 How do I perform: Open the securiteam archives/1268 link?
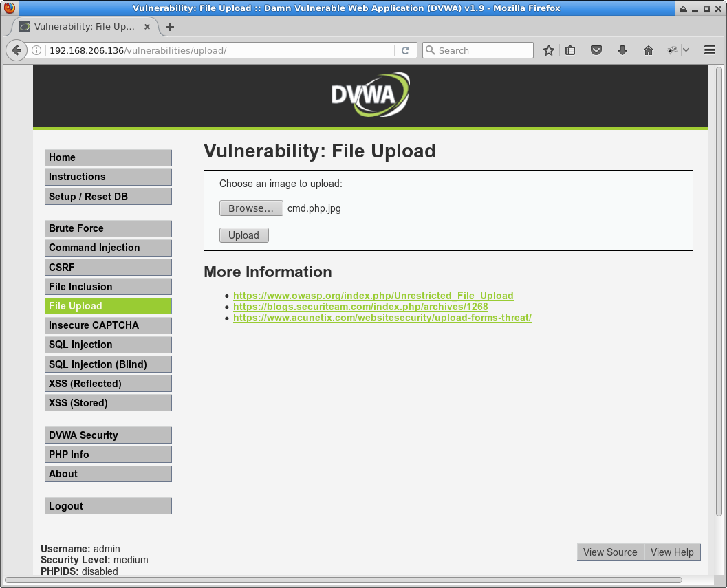(x=360, y=307)
